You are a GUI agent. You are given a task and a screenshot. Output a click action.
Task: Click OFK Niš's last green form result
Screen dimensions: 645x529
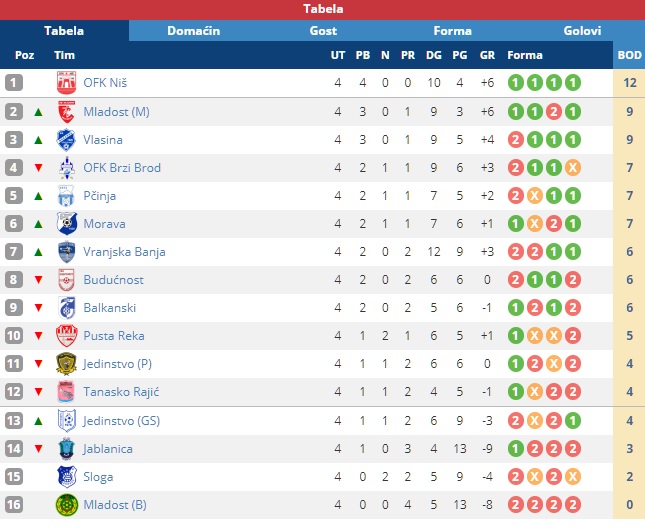point(573,83)
